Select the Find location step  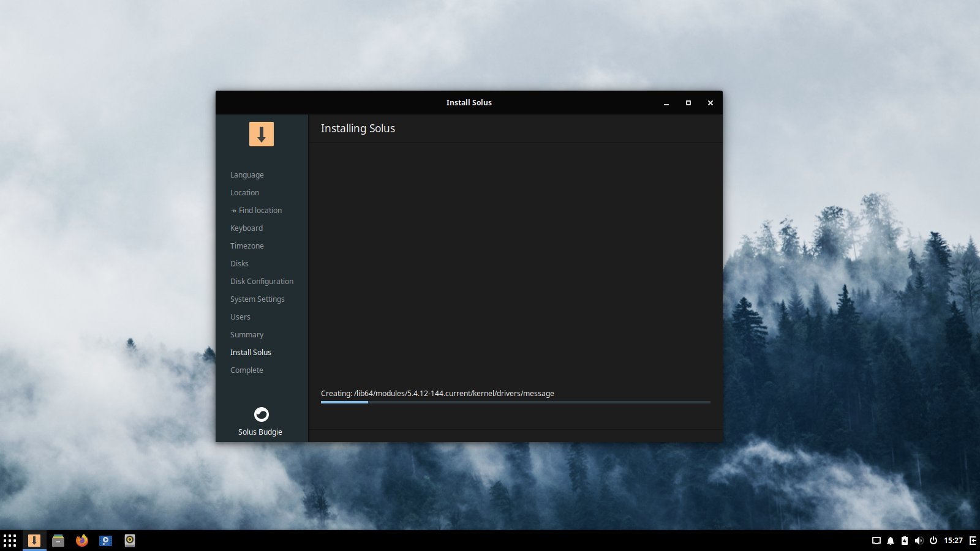pos(256,211)
